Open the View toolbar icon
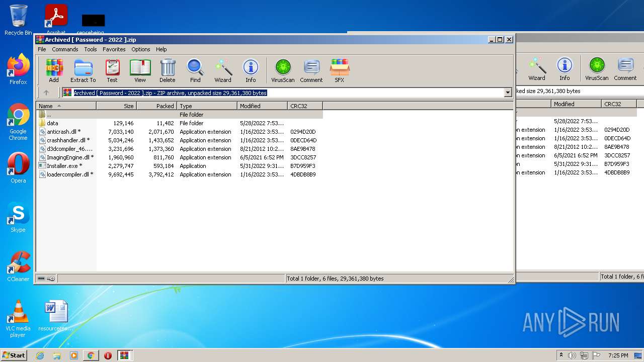 point(140,70)
